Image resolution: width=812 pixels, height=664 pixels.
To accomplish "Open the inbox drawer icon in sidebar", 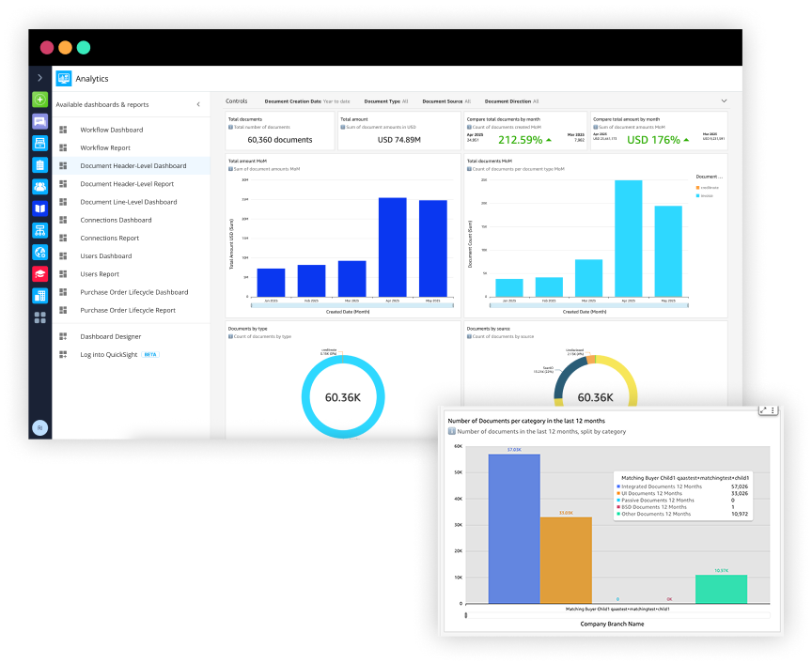I will (39, 144).
